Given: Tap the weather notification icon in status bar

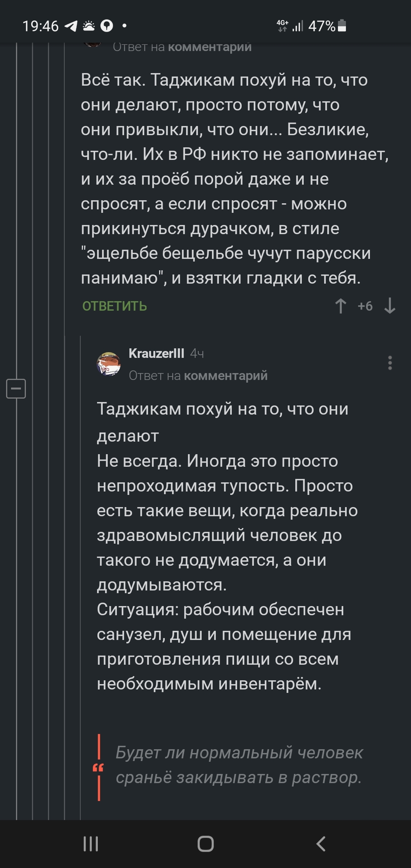Looking at the screenshot, I should tap(89, 26).
